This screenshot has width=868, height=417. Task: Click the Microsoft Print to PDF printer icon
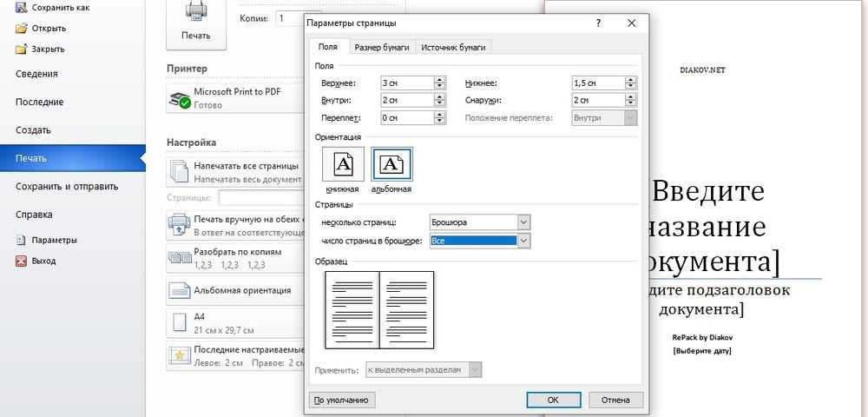(x=180, y=98)
